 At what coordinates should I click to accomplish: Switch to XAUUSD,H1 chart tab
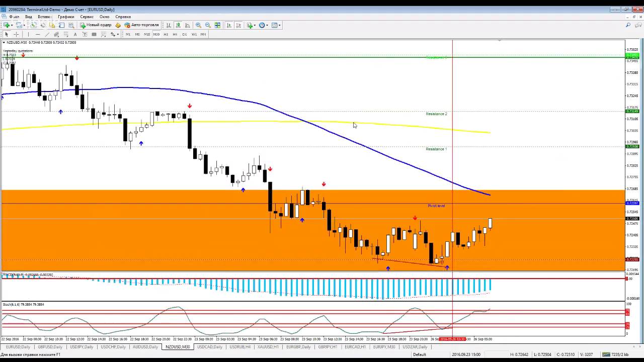click(x=268, y=347)
